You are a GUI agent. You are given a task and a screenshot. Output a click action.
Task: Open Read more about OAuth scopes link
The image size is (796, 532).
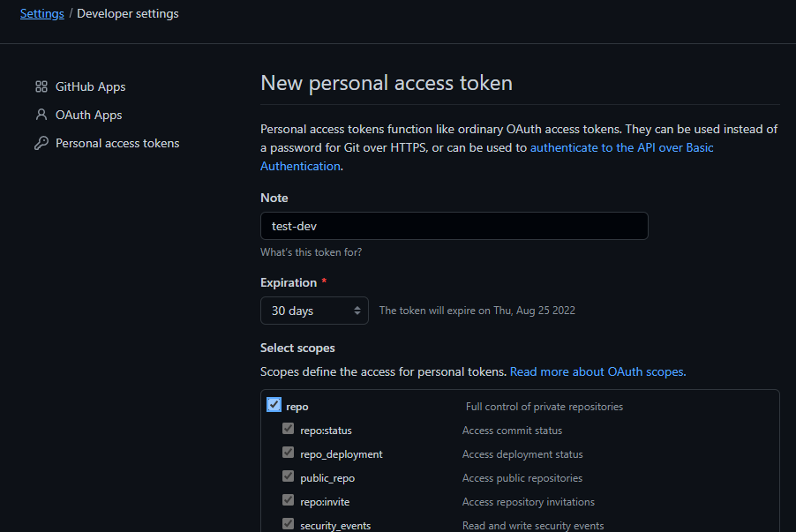(x=598, y=371)
